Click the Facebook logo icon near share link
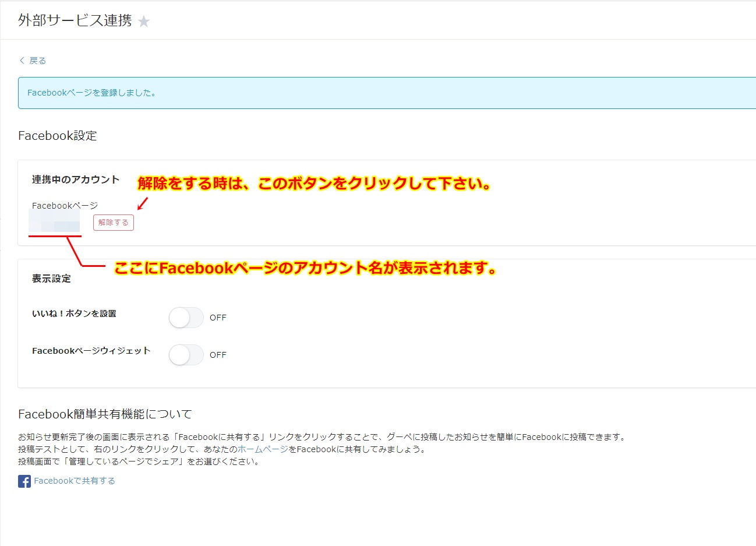Viewport: 756px width, 546px height. tap(24, 481)
